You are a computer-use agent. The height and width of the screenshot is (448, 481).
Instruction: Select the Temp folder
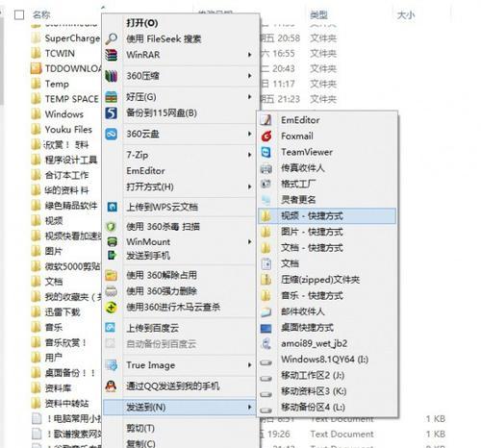click(x=57, y=84)
